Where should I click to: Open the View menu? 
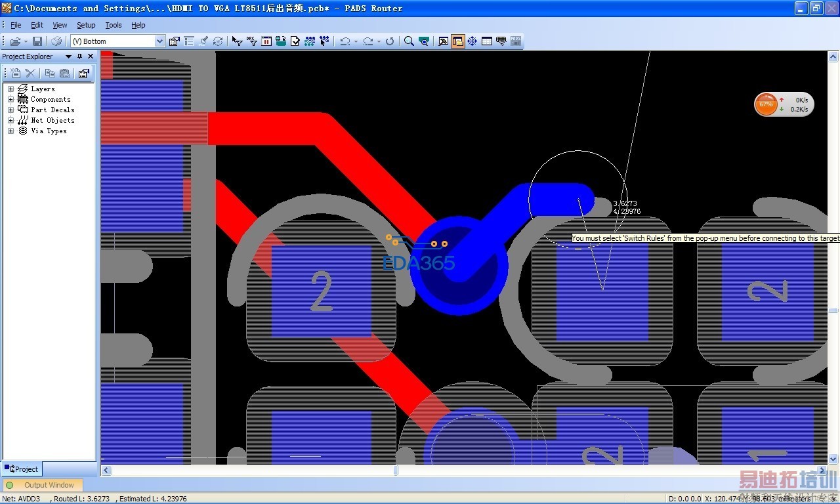[60, 25]
